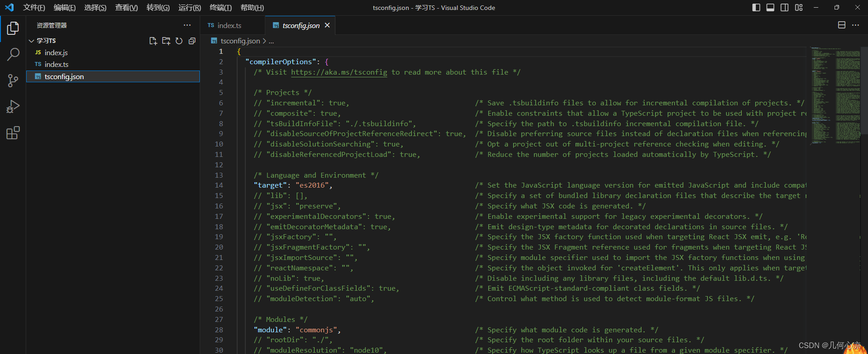The height and width of the screenshot is (354, 868).
Task: Click the VS Code logo icon
Action: click(9, 7)
